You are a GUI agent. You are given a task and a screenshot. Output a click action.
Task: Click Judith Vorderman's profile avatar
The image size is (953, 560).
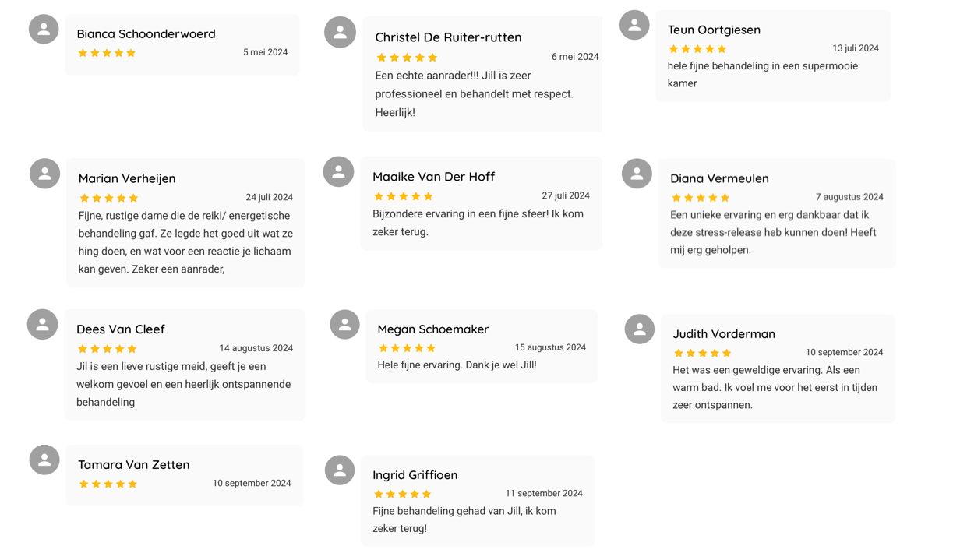coord(639,329)
